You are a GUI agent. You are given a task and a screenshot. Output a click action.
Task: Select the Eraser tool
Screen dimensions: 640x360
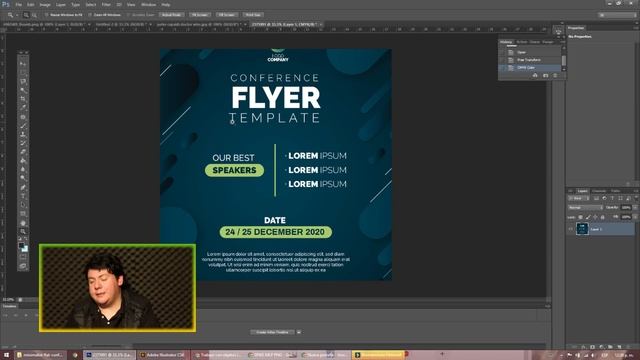(x=23, y=152)
